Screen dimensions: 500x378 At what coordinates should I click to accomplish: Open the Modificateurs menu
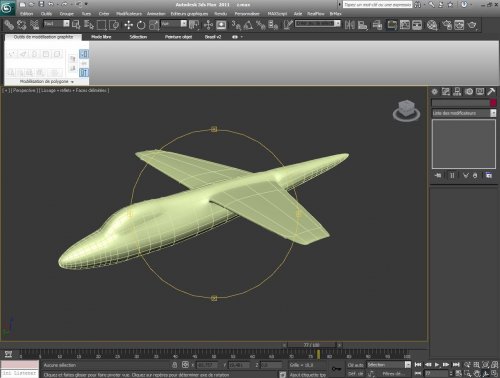[129, 14]
